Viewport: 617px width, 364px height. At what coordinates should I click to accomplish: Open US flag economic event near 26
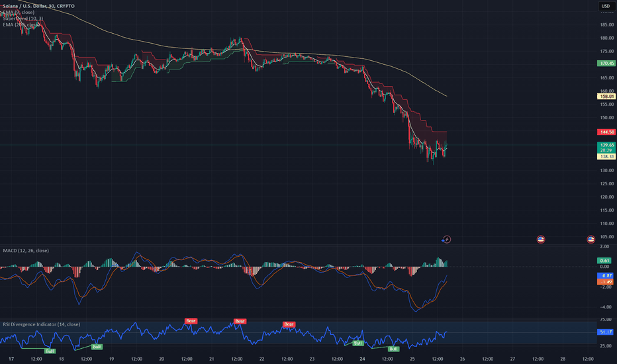pos(541,240)
